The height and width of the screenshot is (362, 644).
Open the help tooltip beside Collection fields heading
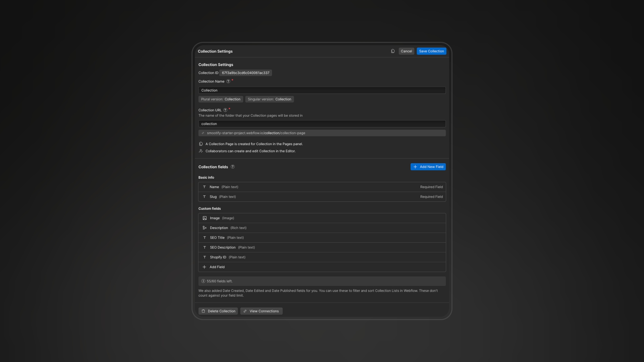232,167
